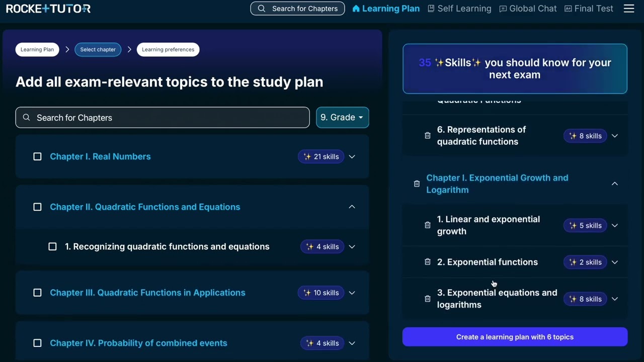
Task: Click the 21 skills badge for Real Numbers
Action: pyautogui.click(x=321, y=157)
